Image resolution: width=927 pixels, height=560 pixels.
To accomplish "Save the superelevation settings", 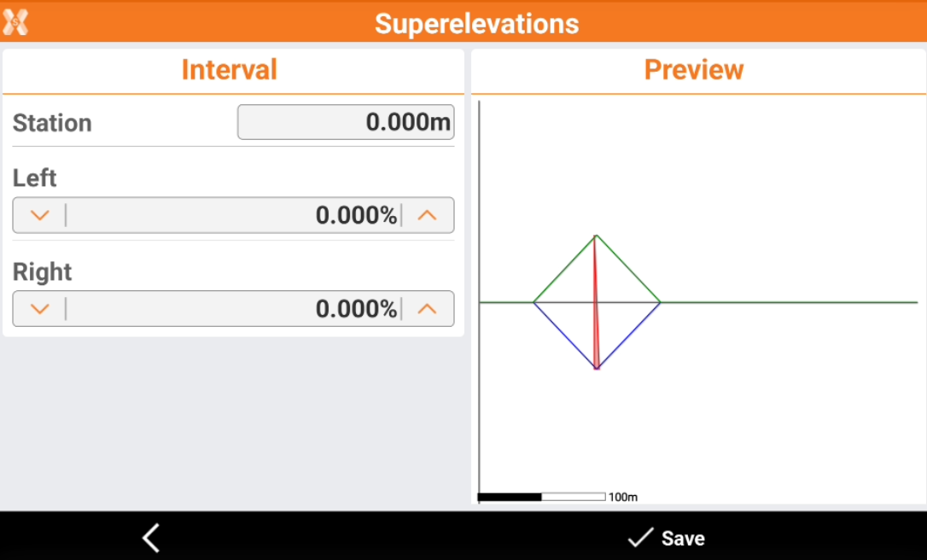I will (667, 538).
